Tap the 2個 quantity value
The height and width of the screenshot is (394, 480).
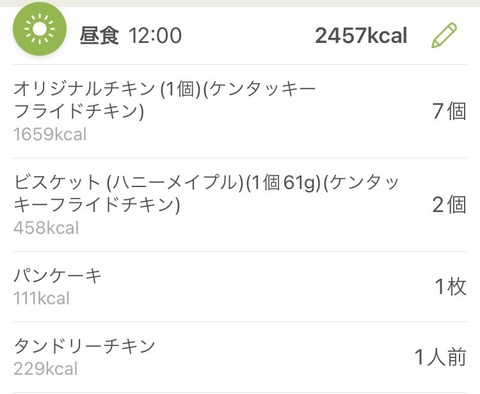point(449,204)
